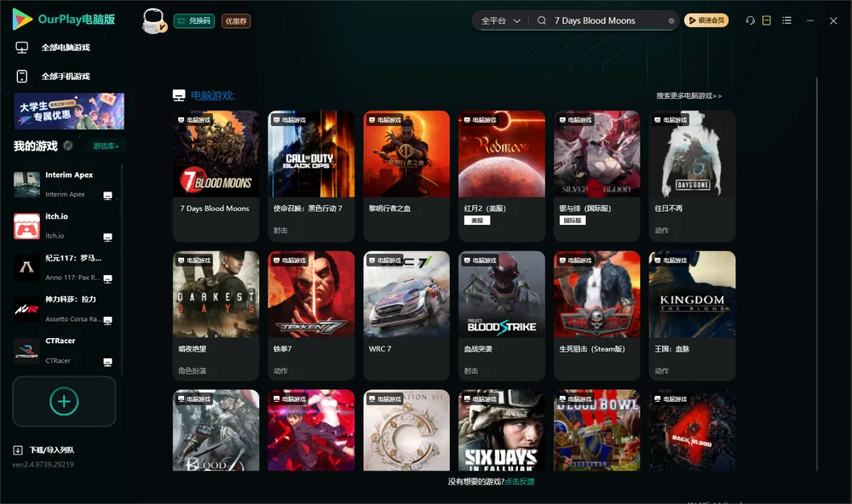Open the WRC 7 game card

(x=406, y=316)
